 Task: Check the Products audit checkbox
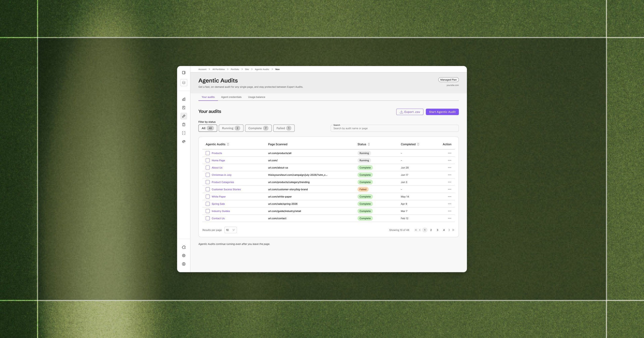tap(207, 153)
